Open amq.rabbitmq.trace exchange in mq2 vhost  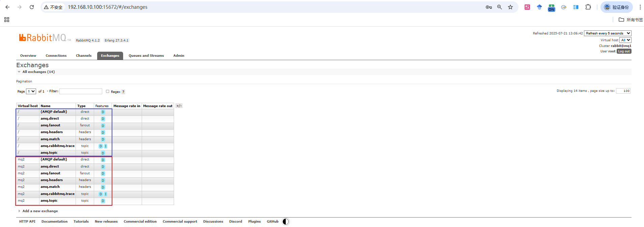point(58,194)
